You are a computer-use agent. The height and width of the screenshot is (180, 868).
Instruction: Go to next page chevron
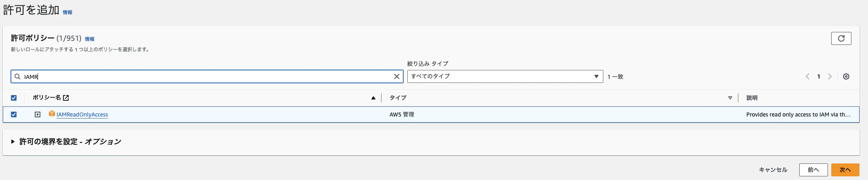[830, 76]
